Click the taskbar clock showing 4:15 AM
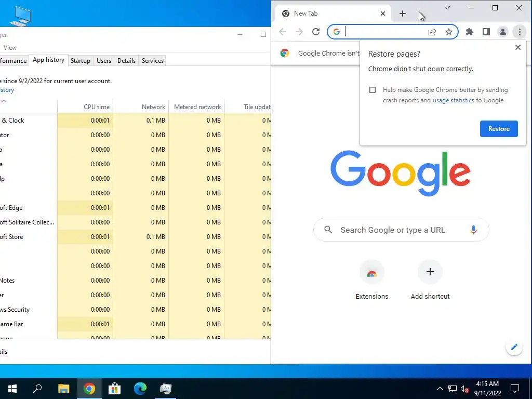The width and height of the screenshot is (532, 399). tap(487, 389)
